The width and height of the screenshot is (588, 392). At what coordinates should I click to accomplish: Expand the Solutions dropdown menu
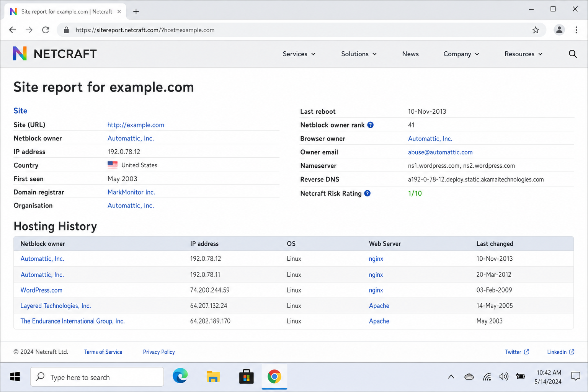[x=359, y=54]
